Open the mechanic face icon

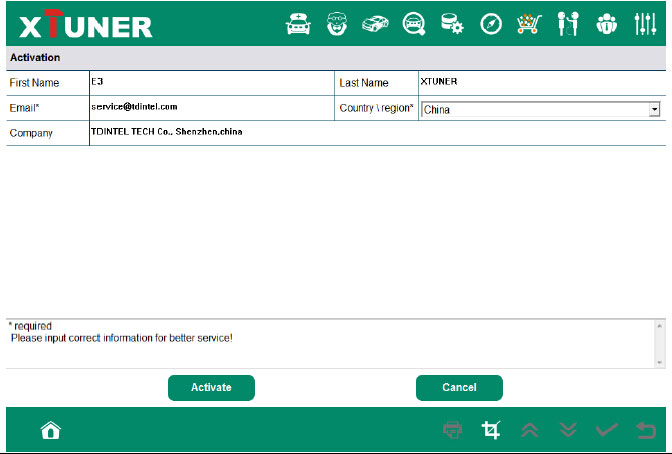pyautogui.click(x=337, y=24)
